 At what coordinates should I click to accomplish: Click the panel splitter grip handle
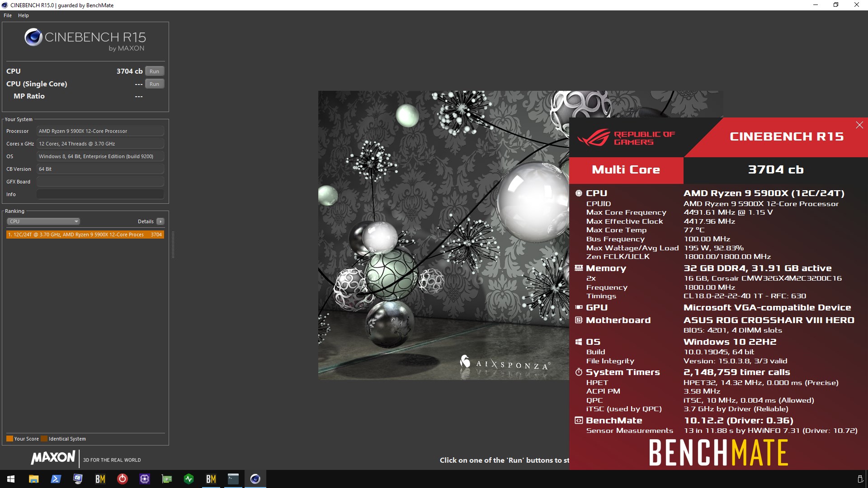(x=172, y=244)
